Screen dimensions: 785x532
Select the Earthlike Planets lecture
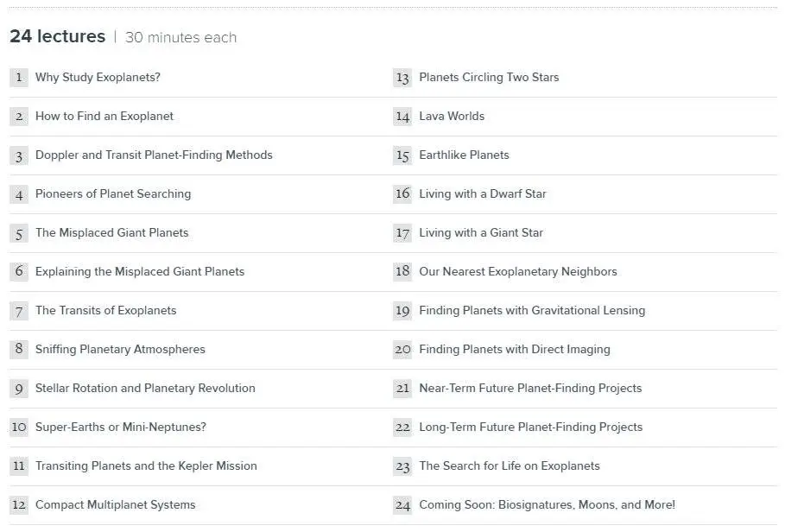[464, 155]
